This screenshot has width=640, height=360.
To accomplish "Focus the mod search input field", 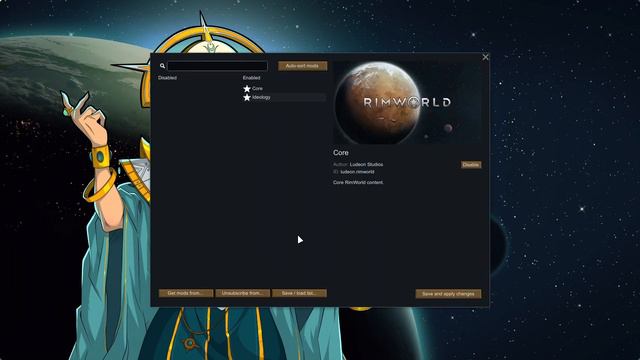I will pyautogui.click(x=218, y=66).
